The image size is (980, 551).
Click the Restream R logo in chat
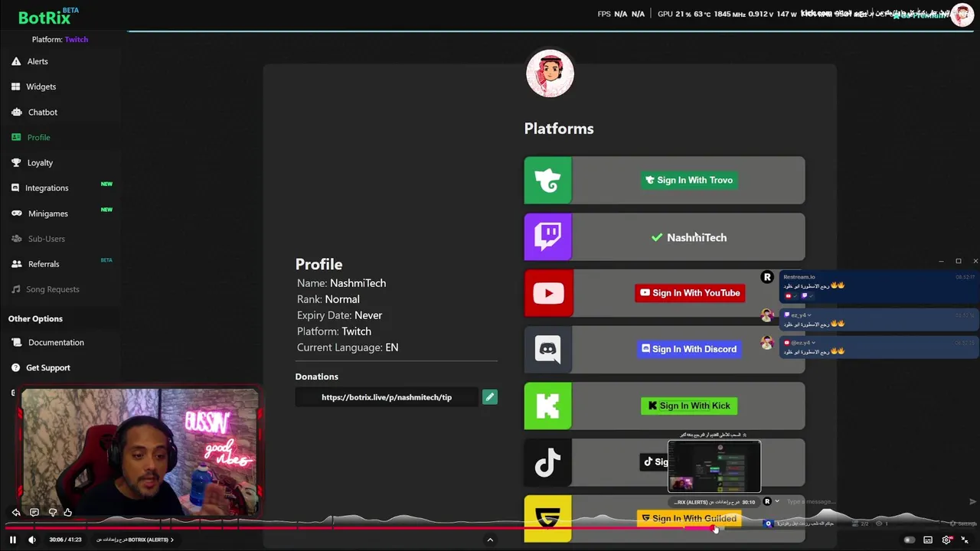[x=767, y=277]
